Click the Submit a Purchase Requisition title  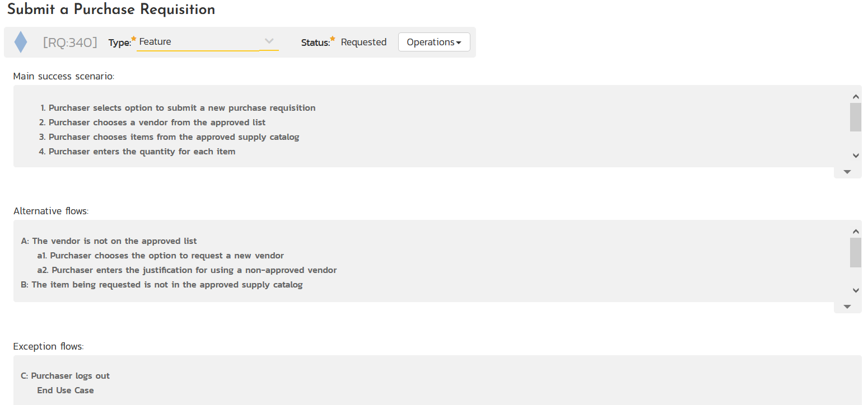111,10
